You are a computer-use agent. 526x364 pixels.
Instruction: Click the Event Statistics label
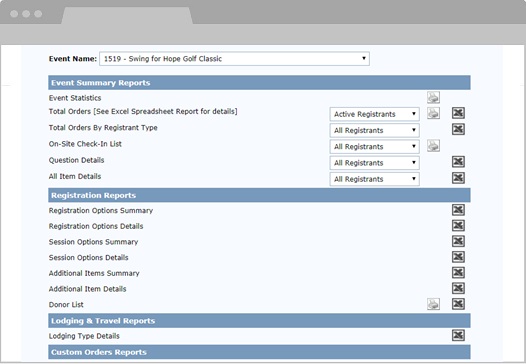(x=75, y=98)
